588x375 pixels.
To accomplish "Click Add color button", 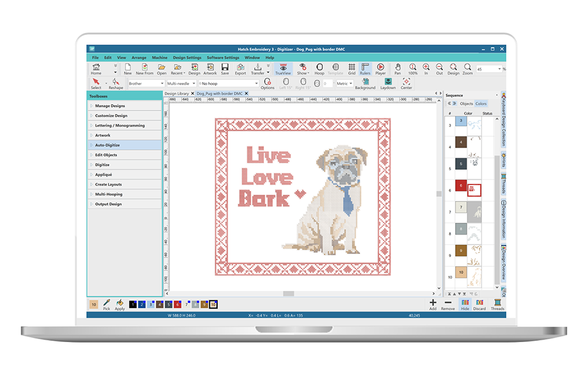I will pyautogui.click(x=433, y=304).
